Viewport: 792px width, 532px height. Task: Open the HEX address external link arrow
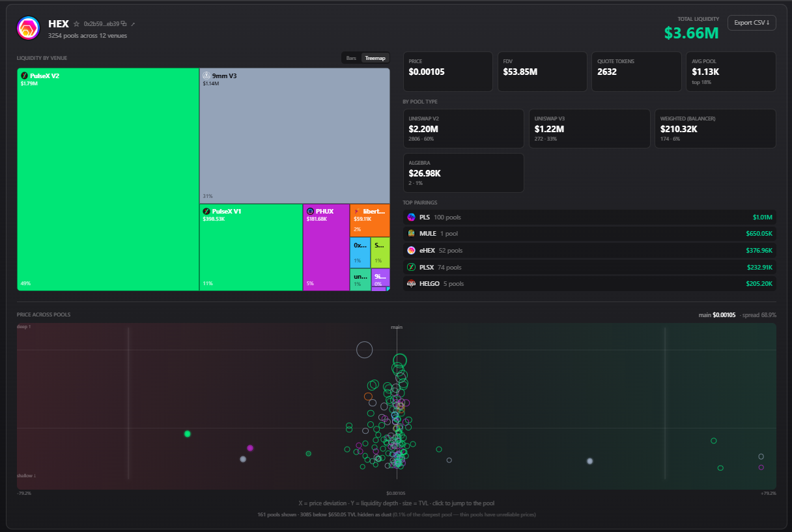tap(133, 23)
